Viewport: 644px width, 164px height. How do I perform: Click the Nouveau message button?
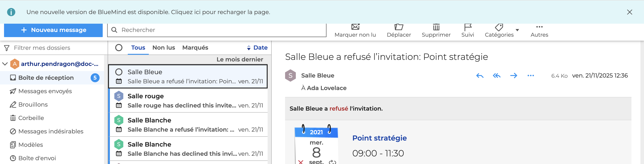pos(53,30)
